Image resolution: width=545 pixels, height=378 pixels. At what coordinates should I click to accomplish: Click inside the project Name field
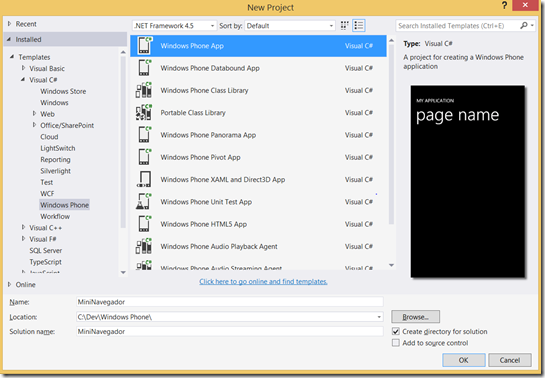click(229, 302)
